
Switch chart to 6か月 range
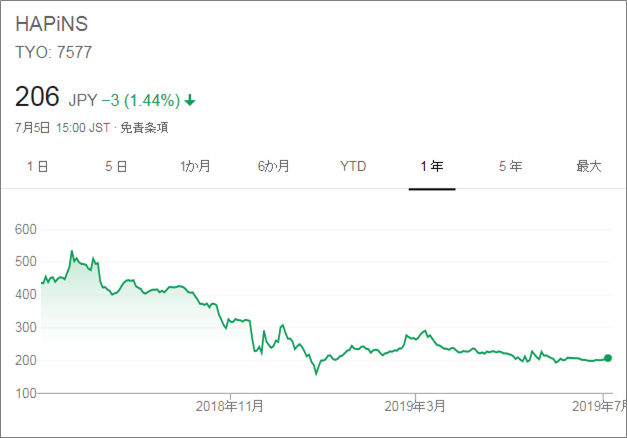pos(274,166)
